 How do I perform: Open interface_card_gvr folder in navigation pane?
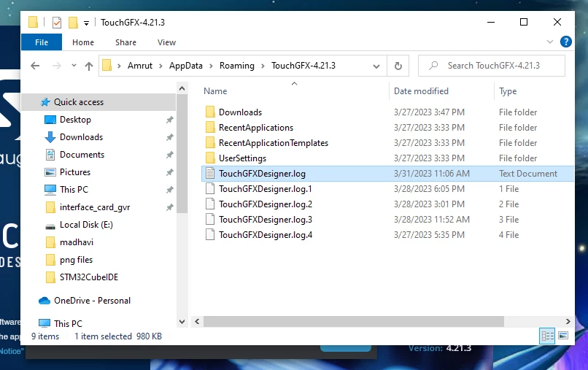[x=95, y=207]
